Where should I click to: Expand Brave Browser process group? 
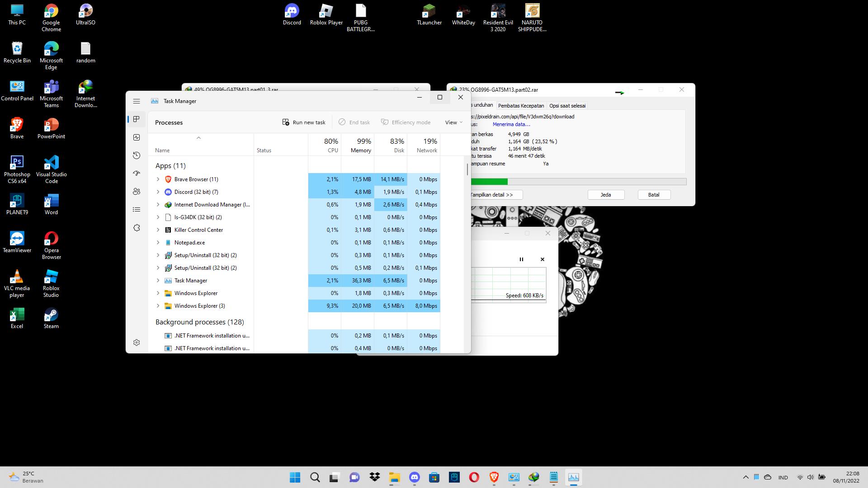click(158, 179)
